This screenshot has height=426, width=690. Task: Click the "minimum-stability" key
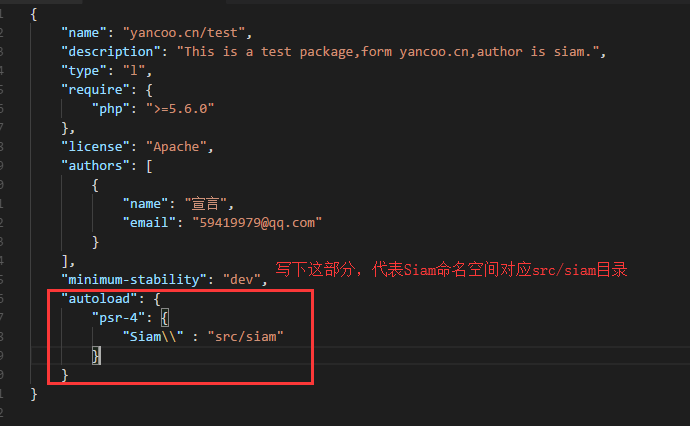coord(133,279)
